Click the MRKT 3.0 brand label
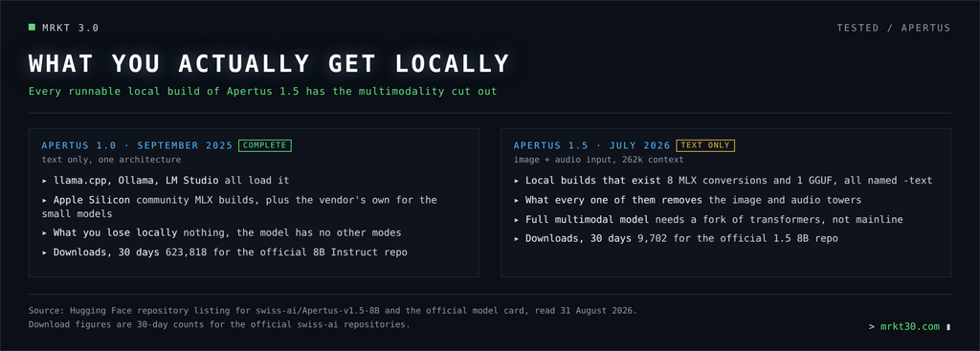Viewport: 980px width, 351px height. coord(71,28)
